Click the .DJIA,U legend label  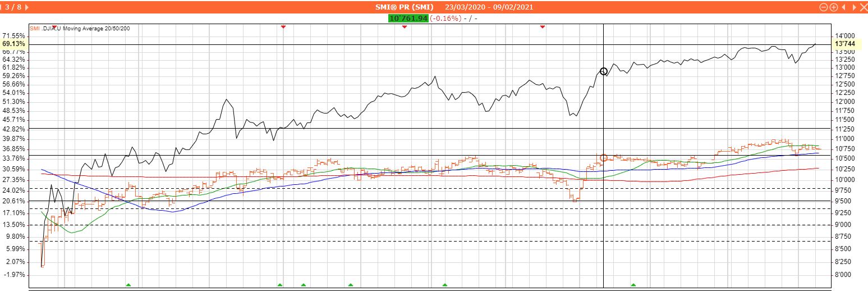[51, 28]
